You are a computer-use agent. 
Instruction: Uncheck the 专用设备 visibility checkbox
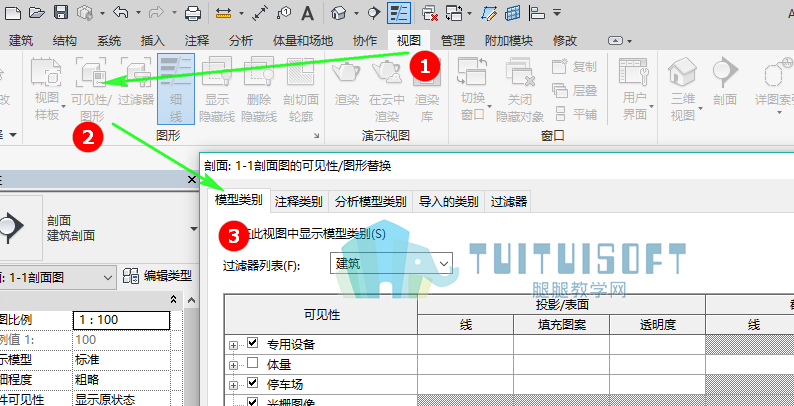pyautogui.click(x=252, y=344)
